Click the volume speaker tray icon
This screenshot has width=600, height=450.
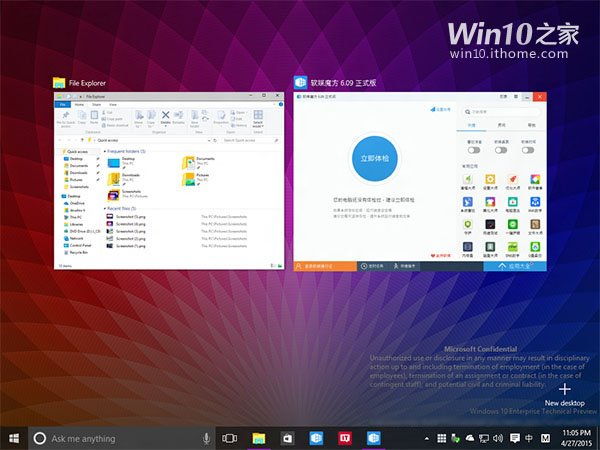(x=498, y=439)
